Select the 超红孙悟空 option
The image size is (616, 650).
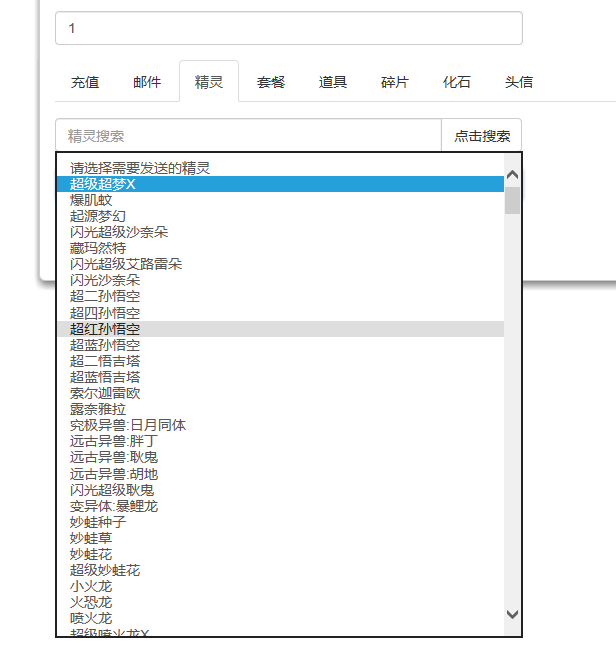tap(105, 329)
